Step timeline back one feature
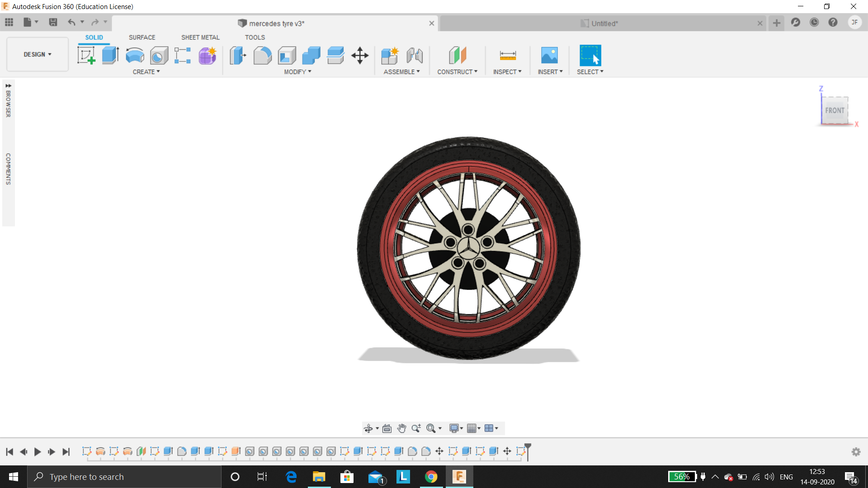This screenshot has width=868, height=488. coord(24,451)
